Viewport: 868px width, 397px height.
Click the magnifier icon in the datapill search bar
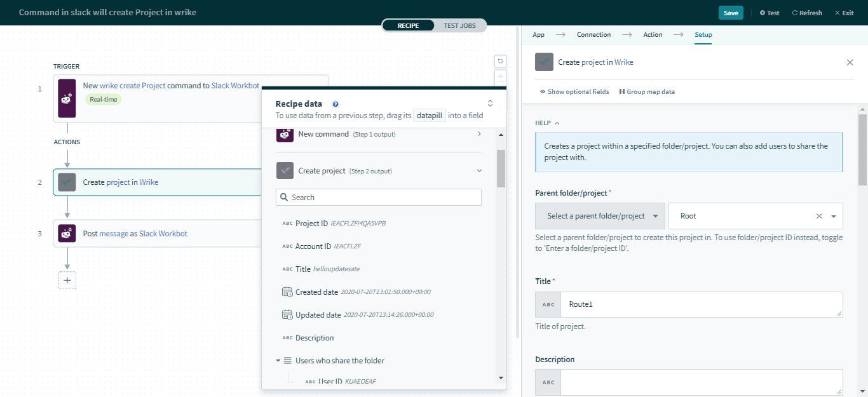pyautogui.click(x=283, y=197)
